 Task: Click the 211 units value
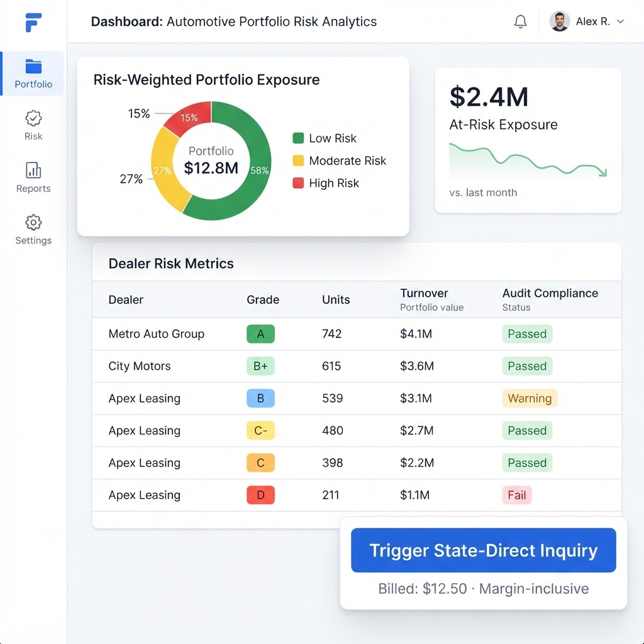[331, 495]
